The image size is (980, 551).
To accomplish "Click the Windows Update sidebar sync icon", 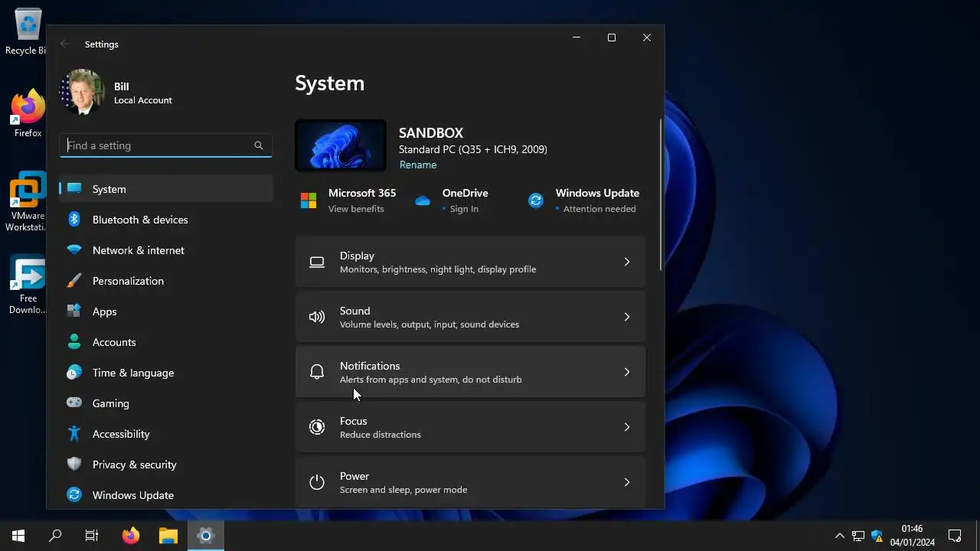I will pos(74,494).
